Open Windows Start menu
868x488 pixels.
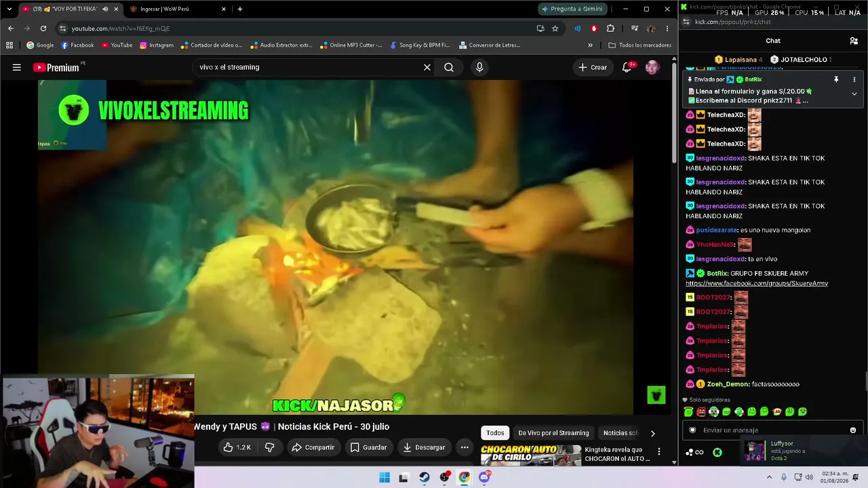[384, 477]
